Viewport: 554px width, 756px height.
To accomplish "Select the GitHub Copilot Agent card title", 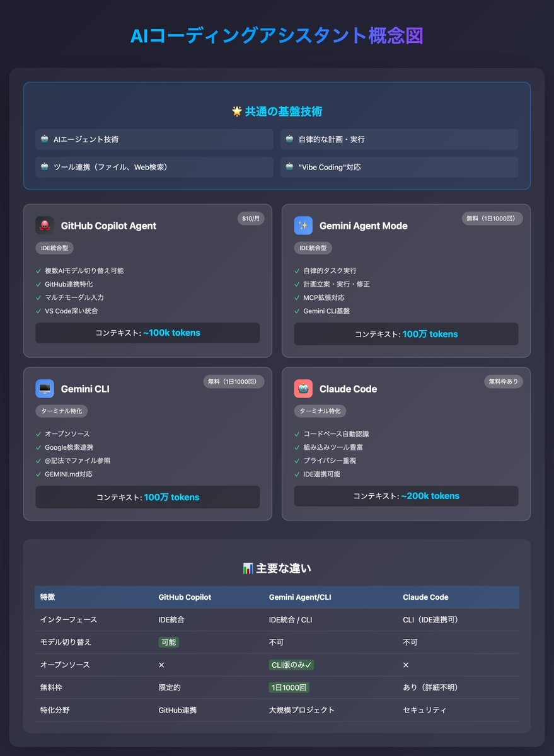I will click(108, 226).
